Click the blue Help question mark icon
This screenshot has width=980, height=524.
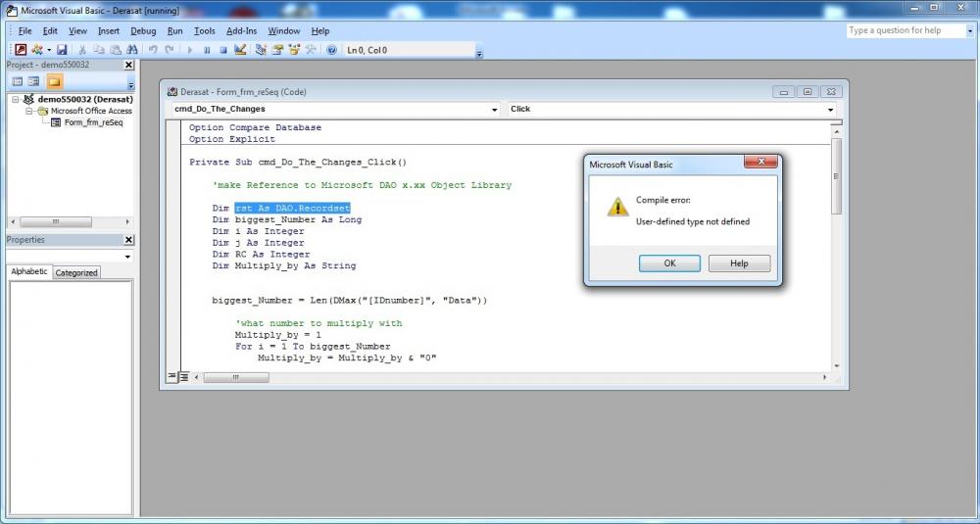tap(332, 50)
